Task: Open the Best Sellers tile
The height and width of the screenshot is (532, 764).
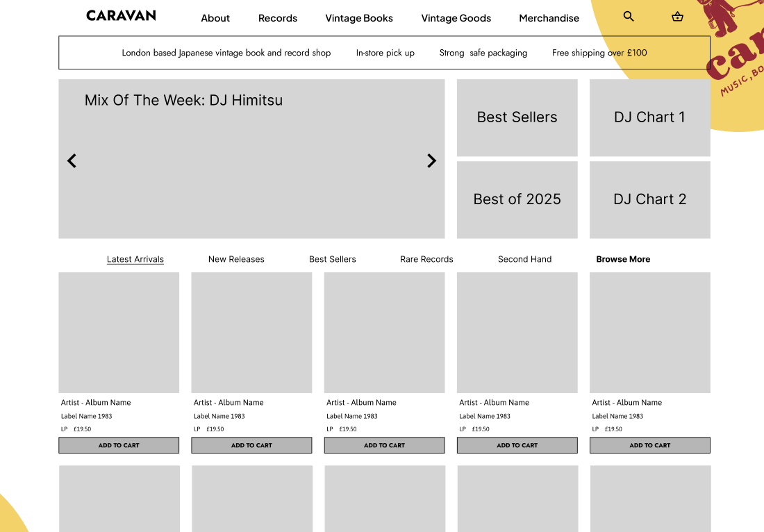Action: pyautogui.click(x=517, y=118)
